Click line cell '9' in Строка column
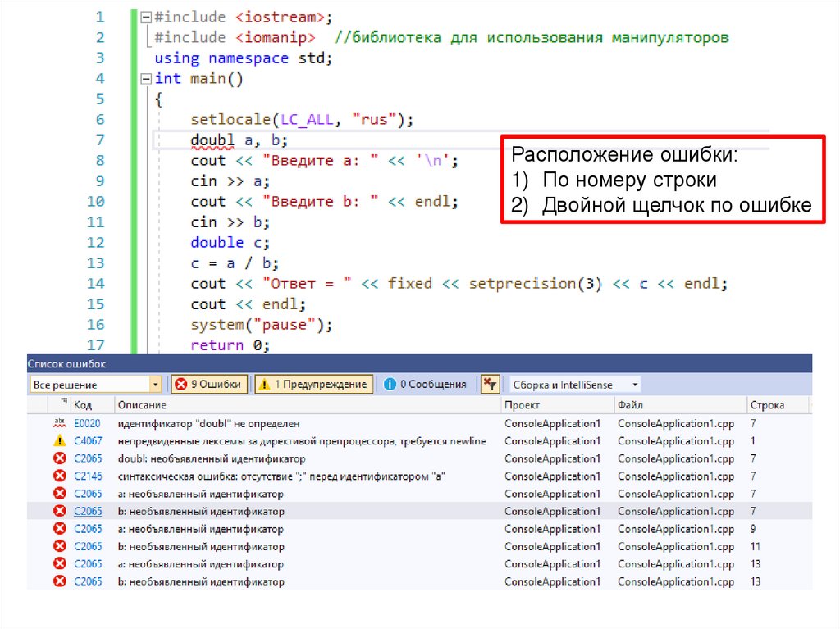Image resolution: width=840 pixels, height=629 pixels. (753, 529)
